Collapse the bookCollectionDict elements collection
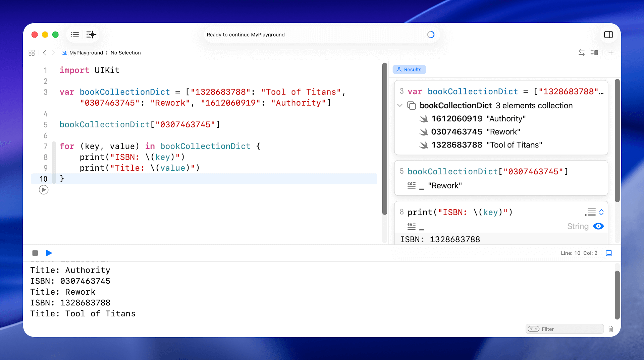Image resolution: width=644 pixels, height=360 pixels. click(x=400, y=105)
